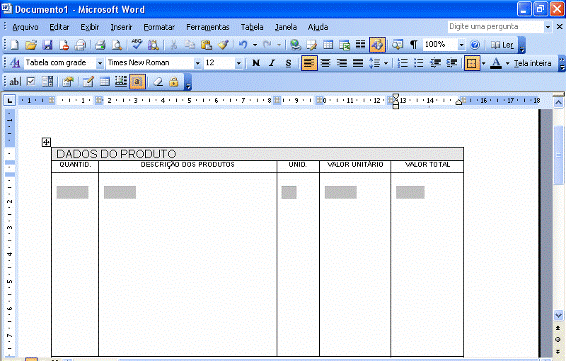The height and width of the screenshot is (361, 566).
Task: Toggle Bold formatting button N
Action: [256, 63]
